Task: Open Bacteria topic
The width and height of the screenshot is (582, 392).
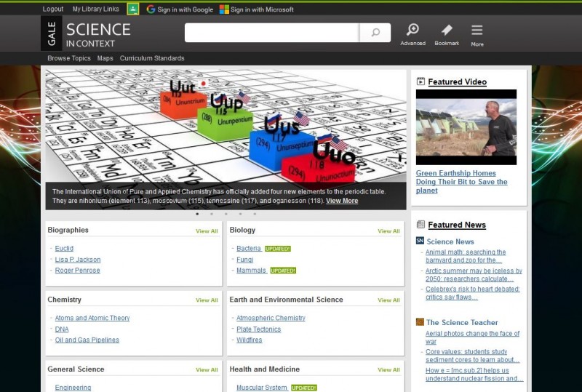Action: point(249,248)
